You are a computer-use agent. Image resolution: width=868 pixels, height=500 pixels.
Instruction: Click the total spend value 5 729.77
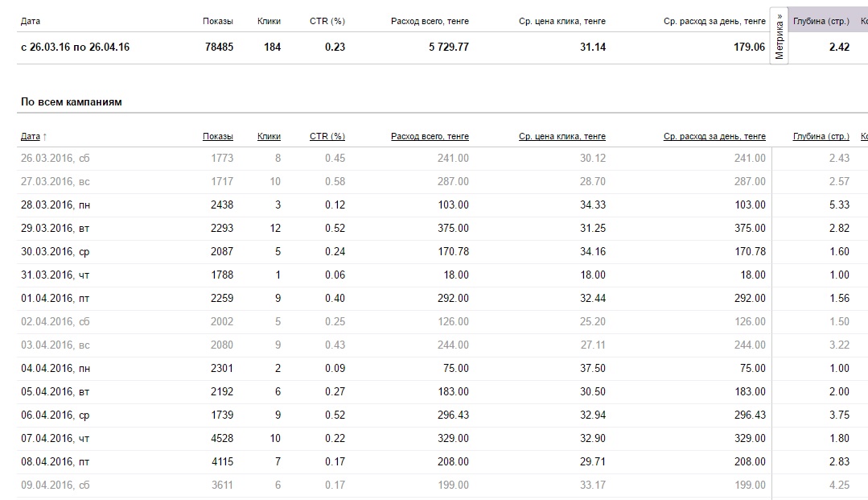448,48
